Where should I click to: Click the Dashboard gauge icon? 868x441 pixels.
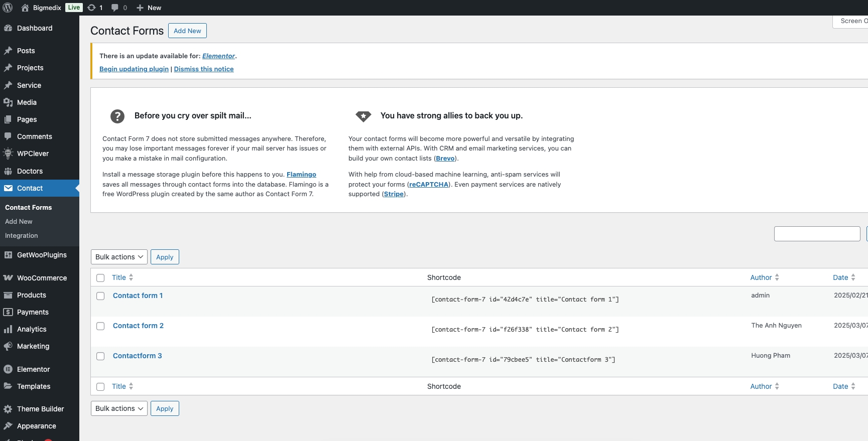(x=8, y=28)
